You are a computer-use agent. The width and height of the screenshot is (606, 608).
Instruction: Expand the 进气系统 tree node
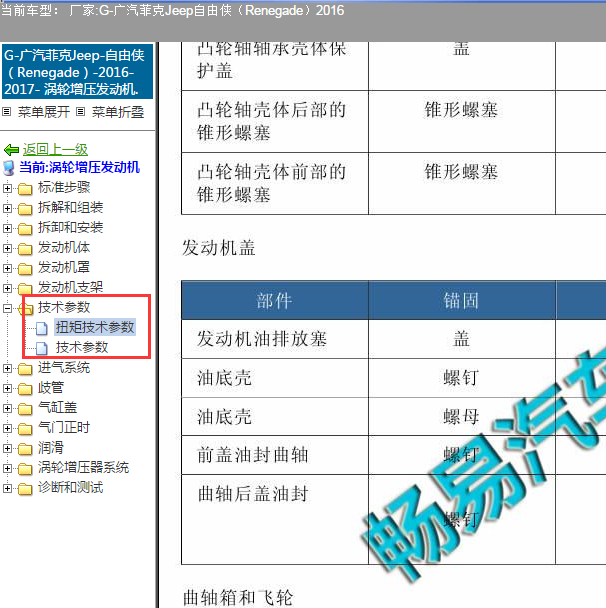(7, 368)
